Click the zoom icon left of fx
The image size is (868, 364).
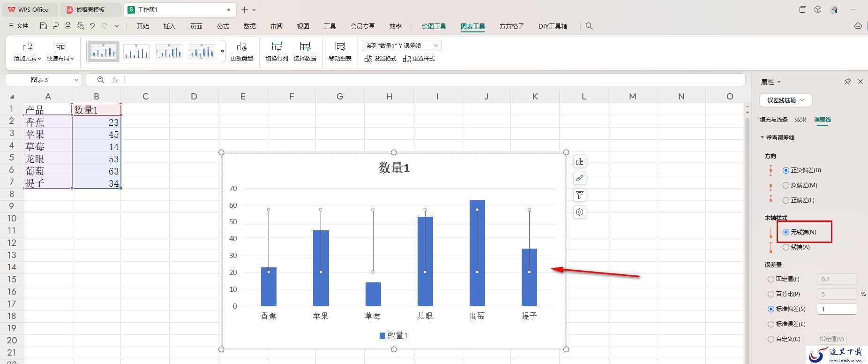[x=100, y=80]
